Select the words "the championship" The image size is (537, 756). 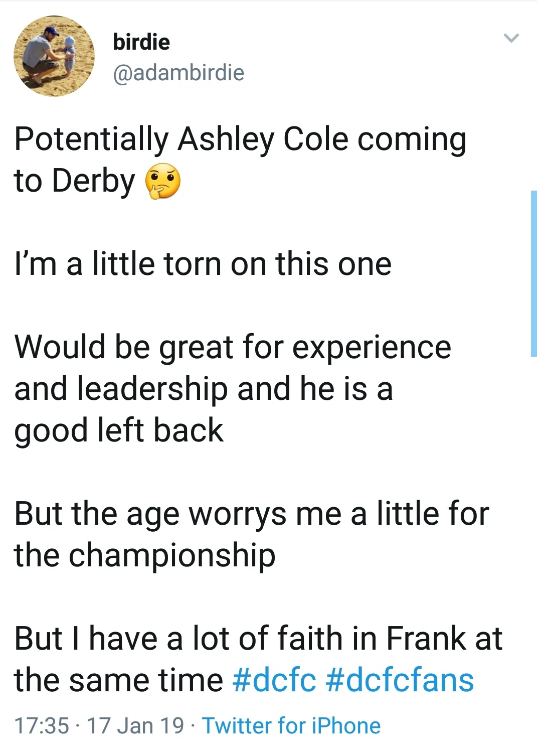(145, 555)
